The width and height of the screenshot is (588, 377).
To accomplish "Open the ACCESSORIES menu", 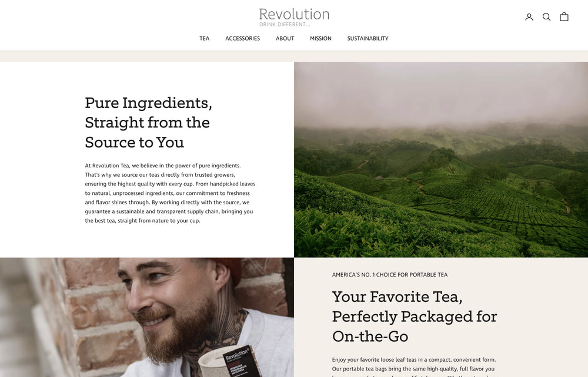I will 243,38.
